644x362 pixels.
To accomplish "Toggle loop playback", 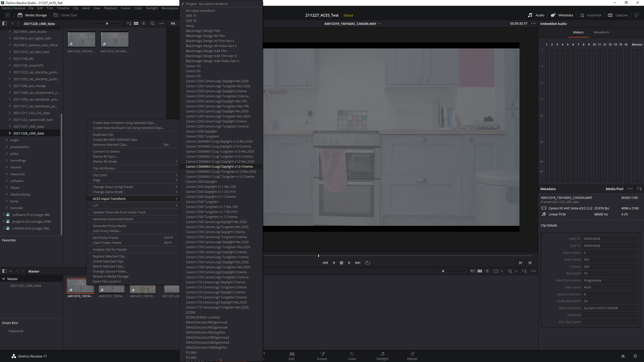I will click(367, 263).
